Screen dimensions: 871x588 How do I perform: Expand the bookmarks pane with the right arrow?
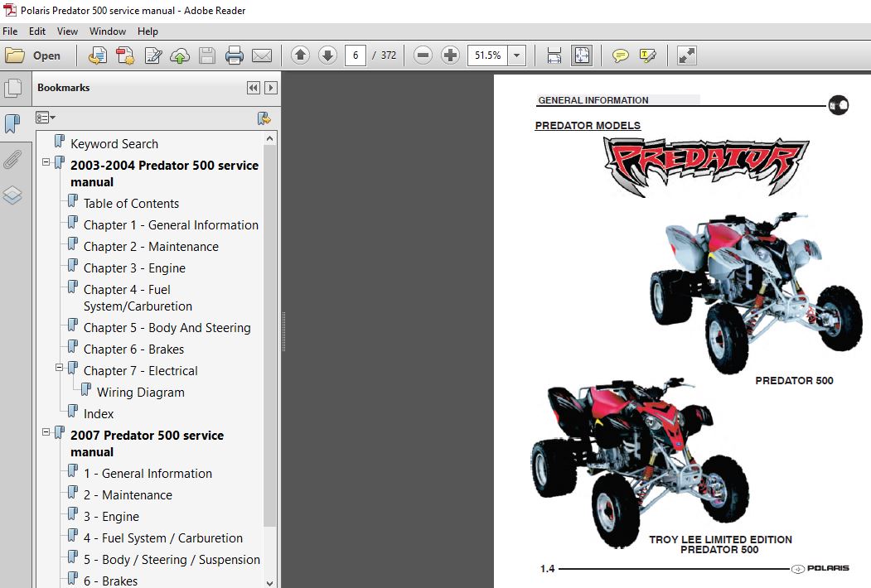[x=270, y=88]
